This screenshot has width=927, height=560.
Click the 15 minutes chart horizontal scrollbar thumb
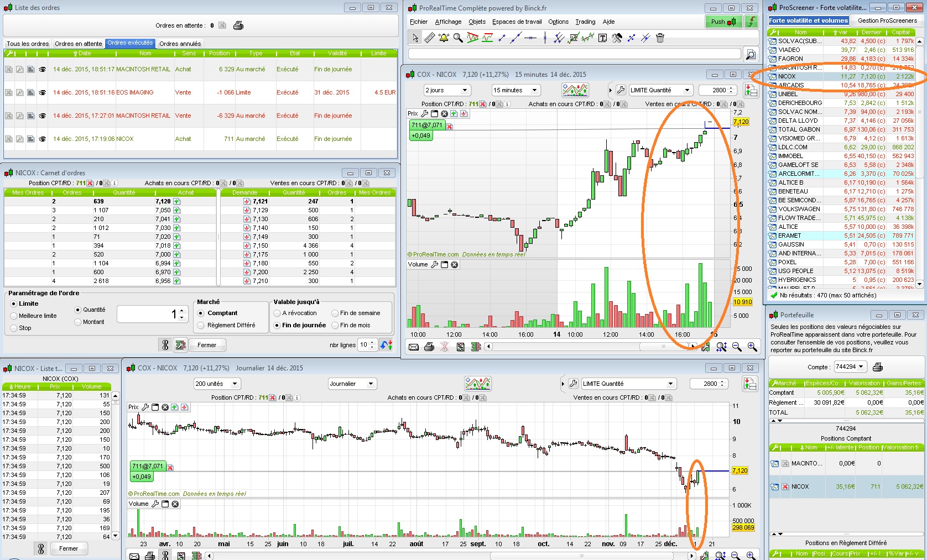[x=664, y=347]
